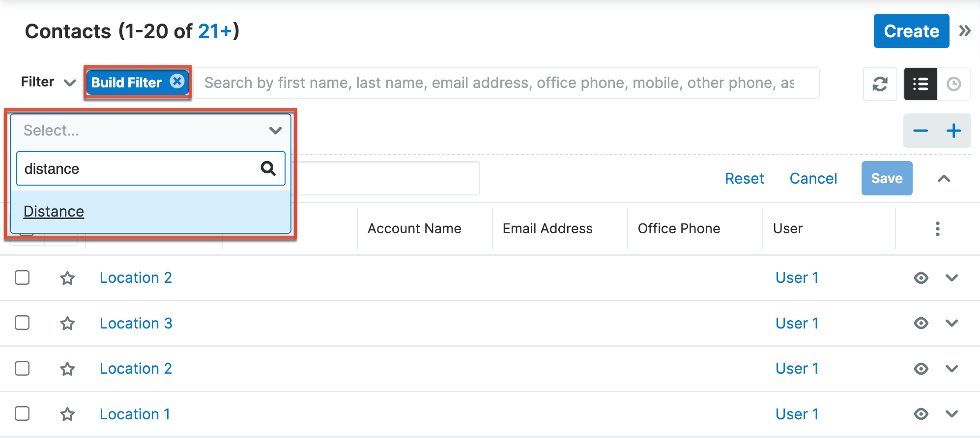The width and height of the screenshot is (980, 438).
Task: Switch to the list view icon
Action: pos(920,84)
